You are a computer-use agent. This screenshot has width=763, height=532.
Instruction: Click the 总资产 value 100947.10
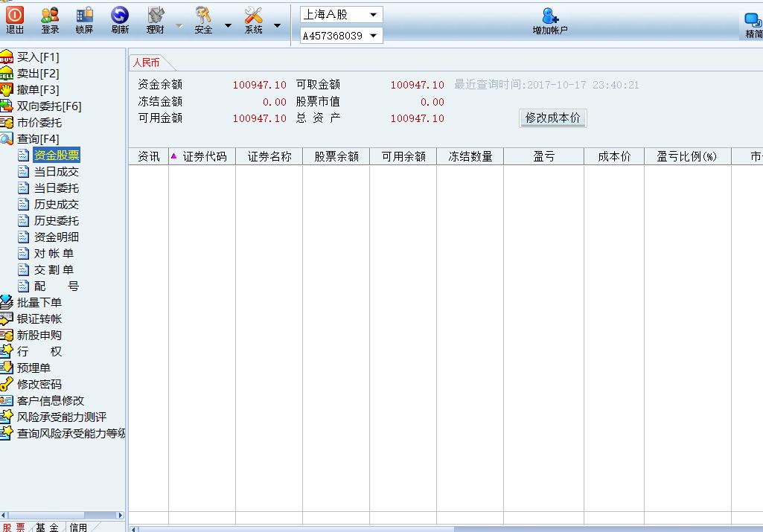(417, 118)
